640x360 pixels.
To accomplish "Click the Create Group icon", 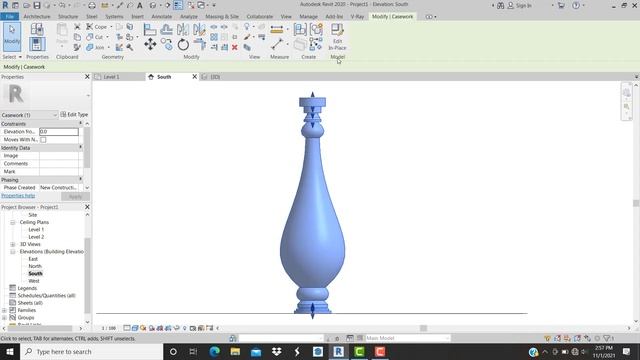I will [x=316, y=29].
